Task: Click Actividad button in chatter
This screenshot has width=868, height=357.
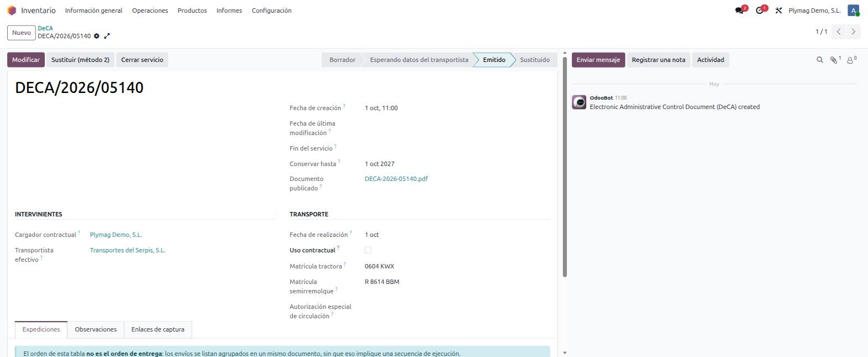Action: 710,60
